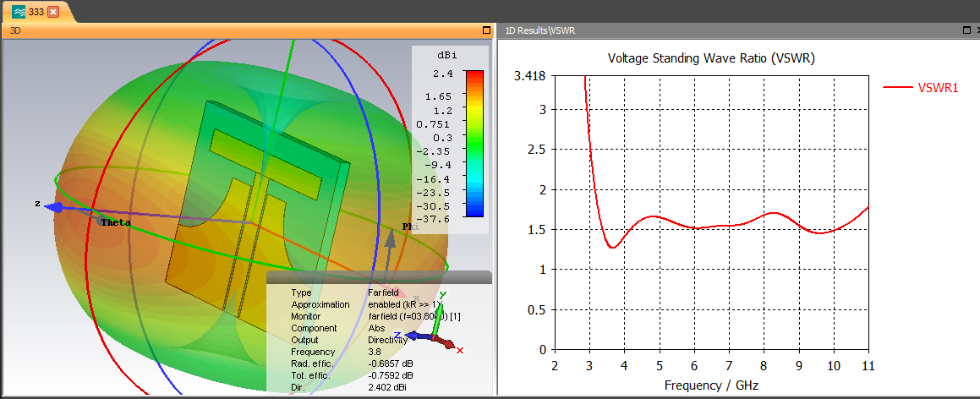Click the dBi color scale bar
The image size is (980, 399).
click(x=474, y=143)
